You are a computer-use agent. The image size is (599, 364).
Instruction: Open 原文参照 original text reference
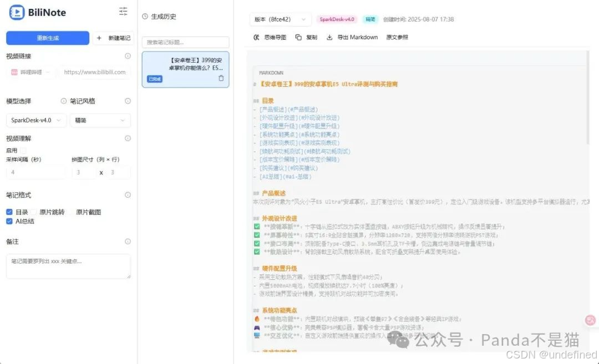click(397, 37)
